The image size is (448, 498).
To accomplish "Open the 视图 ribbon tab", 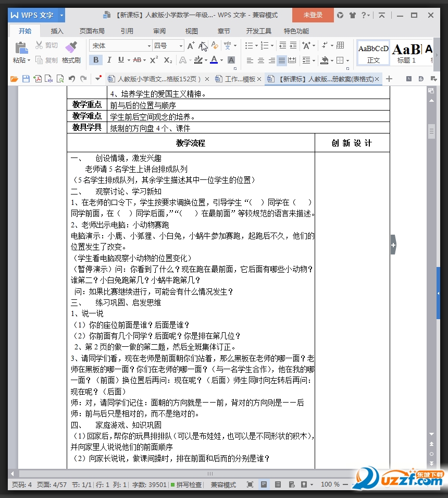I will [x=191, y=31].
